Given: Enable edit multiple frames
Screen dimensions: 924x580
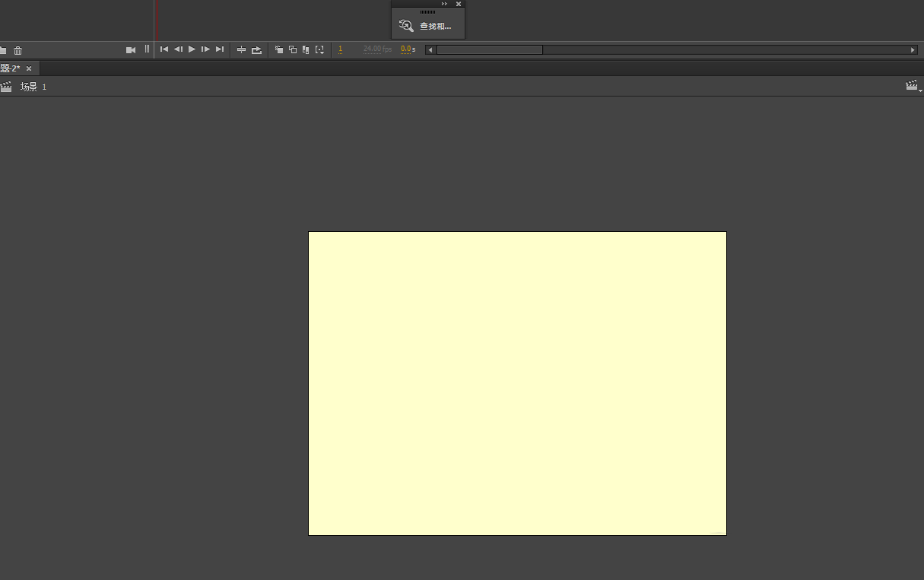Looking at the screenshot, I should click(306, 50).
